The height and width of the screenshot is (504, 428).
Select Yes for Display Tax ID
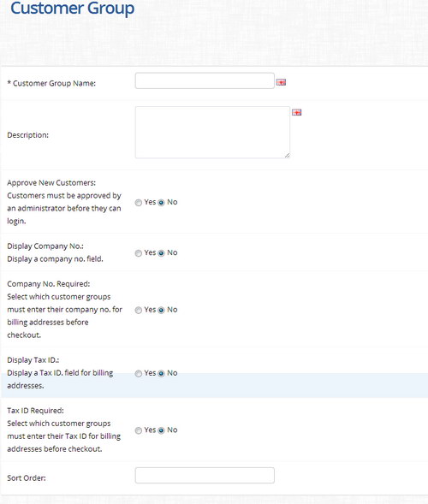click(x=139, y=373)
